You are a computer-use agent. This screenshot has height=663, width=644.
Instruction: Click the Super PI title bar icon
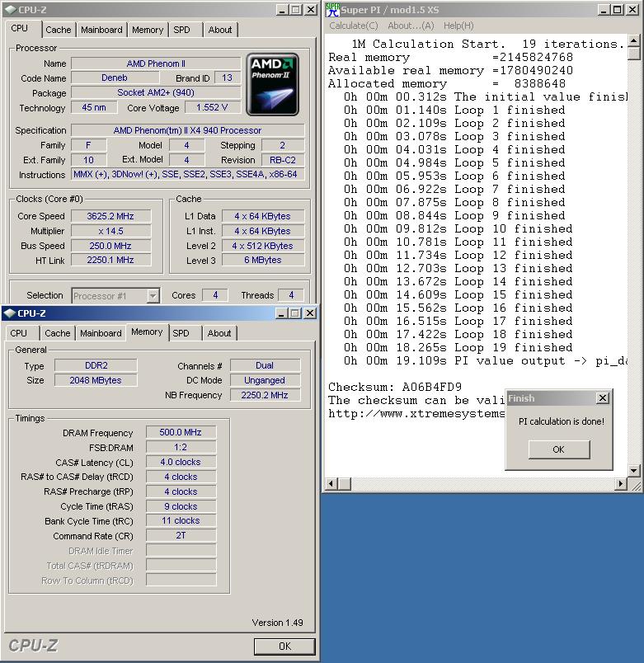[333, 10]
